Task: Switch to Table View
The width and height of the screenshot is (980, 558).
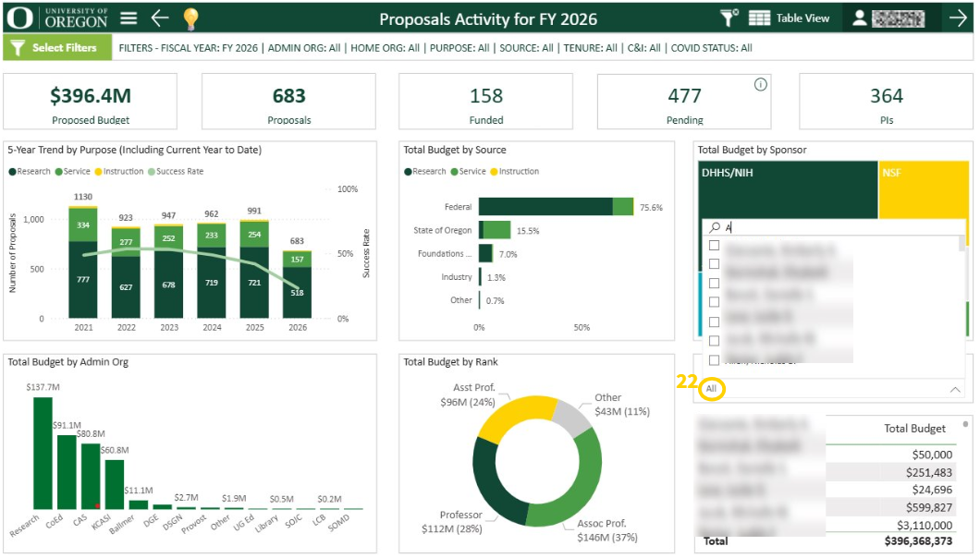Action: coord(790,18)
